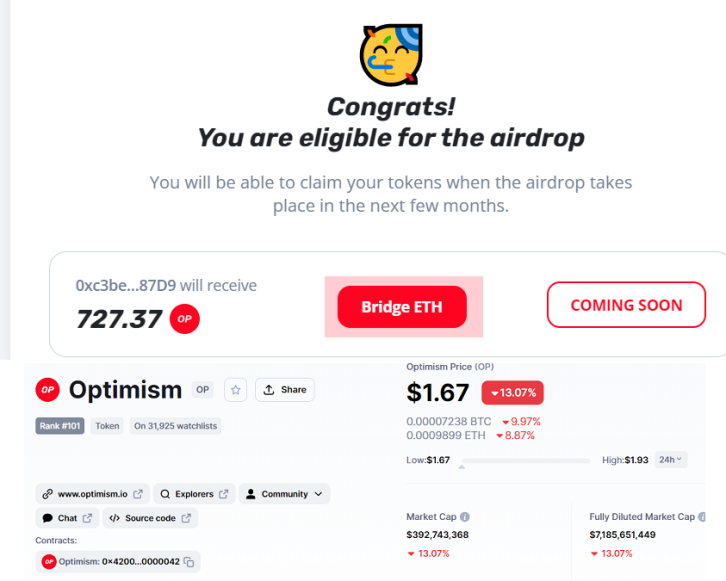The width and height of the screenshot is (726, 581).
Task: Open the Chat link
Action: point(67,518)
